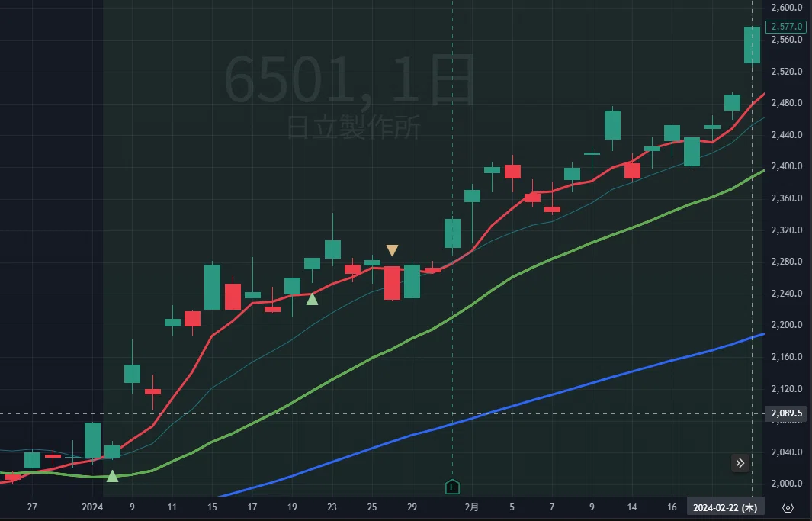
Task: Select the green up-triangle marker beside the 2024 label
Action: 112,475
